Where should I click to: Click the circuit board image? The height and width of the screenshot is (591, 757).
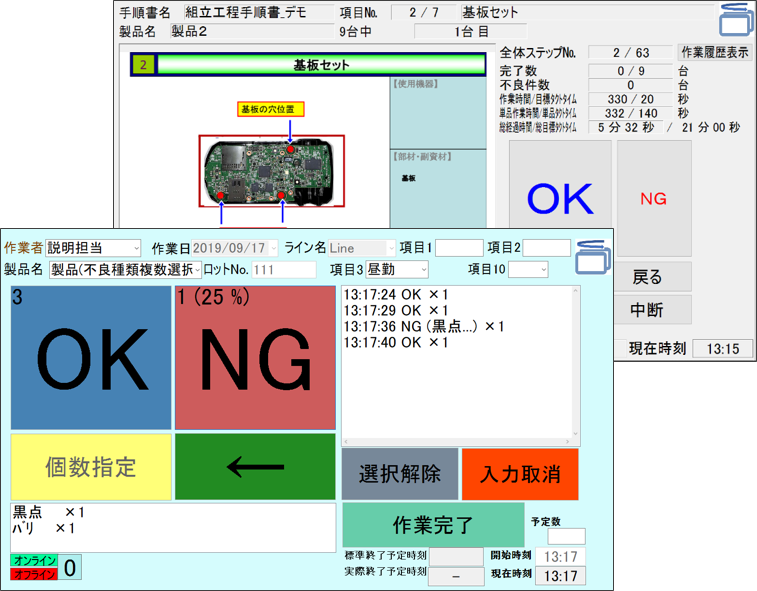(x=270, y=172)
